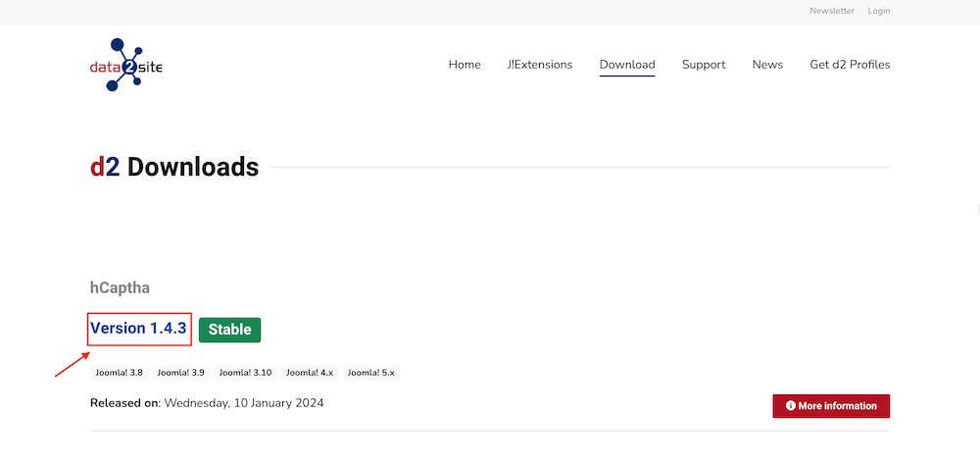Navigate to the Home menu item
980x464 pixels.
coord(465,65)
